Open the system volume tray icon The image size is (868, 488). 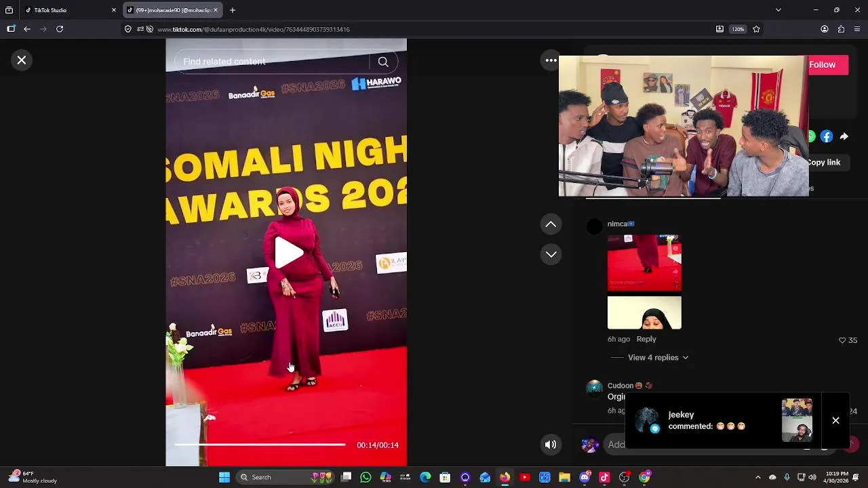tap(812, 477)
